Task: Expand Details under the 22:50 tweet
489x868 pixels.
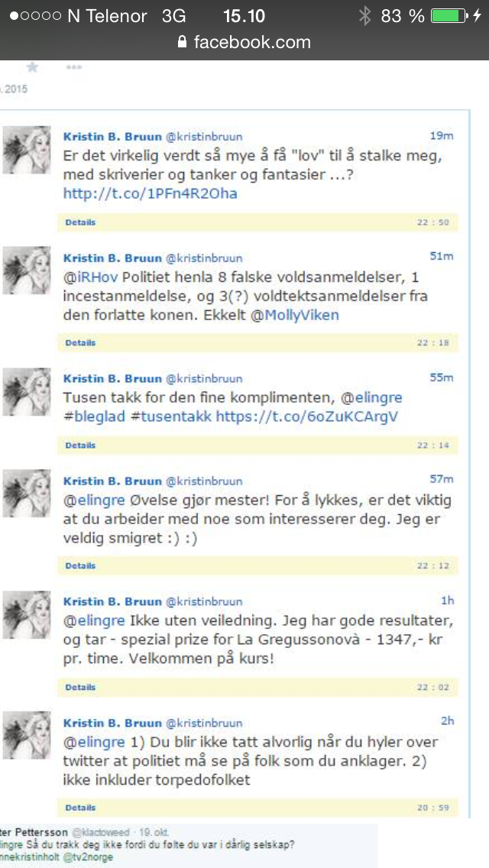Action: click(x=80, y=222)
